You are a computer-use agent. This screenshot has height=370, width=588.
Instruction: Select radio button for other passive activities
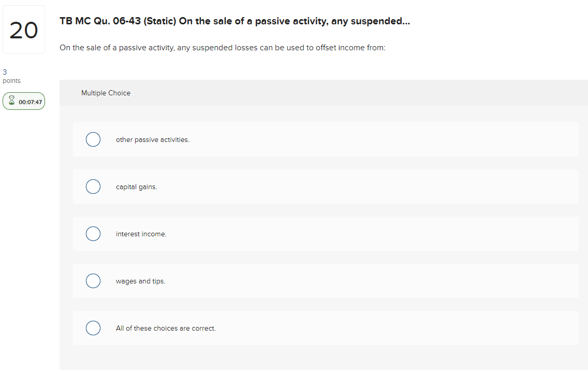click(93, 139)
